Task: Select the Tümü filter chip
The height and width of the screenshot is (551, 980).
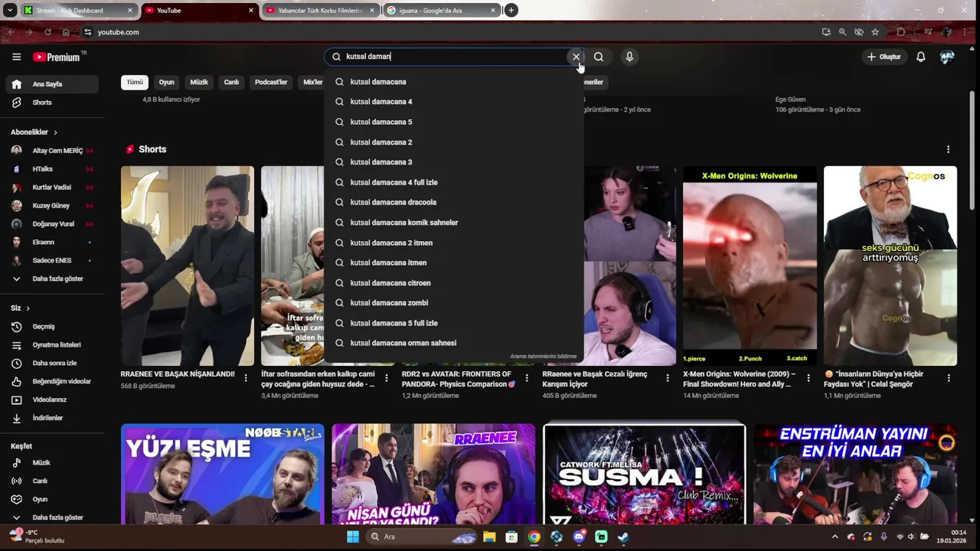Action: pos(135,82)
